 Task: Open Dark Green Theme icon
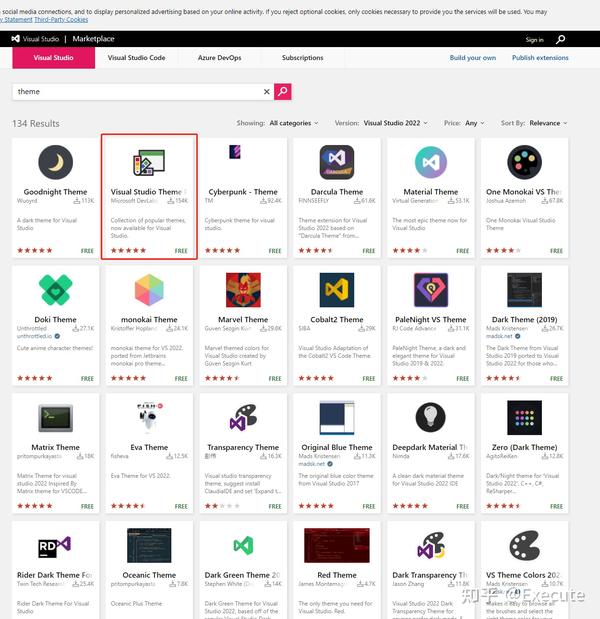click(243, 546)
